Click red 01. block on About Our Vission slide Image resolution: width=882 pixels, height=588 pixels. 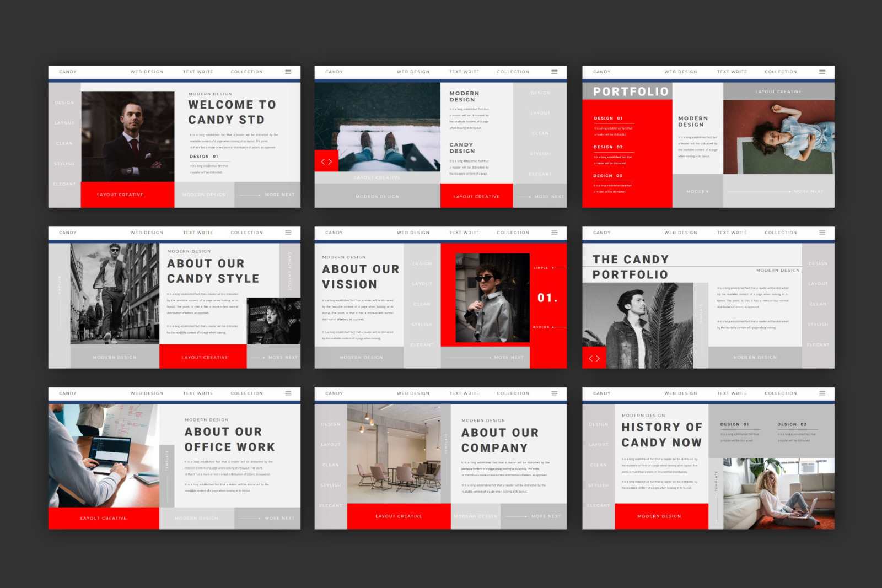pos(547,298)
